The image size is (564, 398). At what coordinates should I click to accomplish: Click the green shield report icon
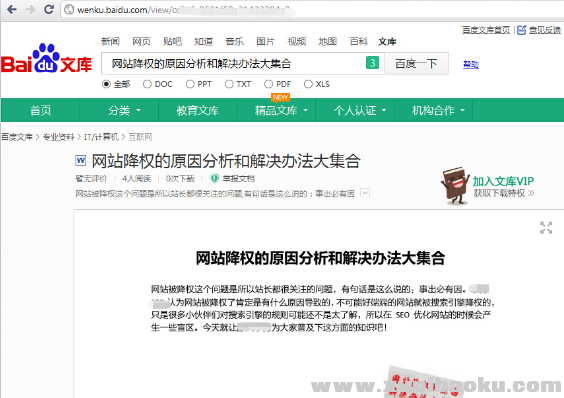[x=214, y=178]
